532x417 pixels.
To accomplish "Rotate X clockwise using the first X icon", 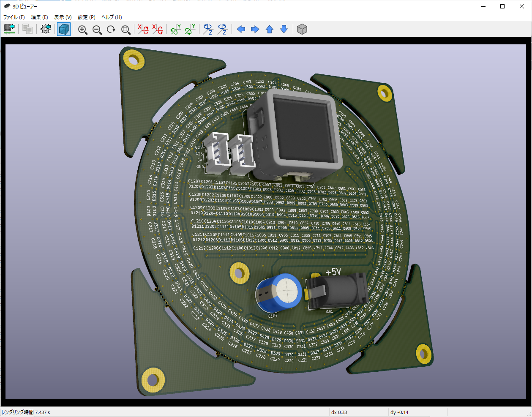I will (143, 29).
